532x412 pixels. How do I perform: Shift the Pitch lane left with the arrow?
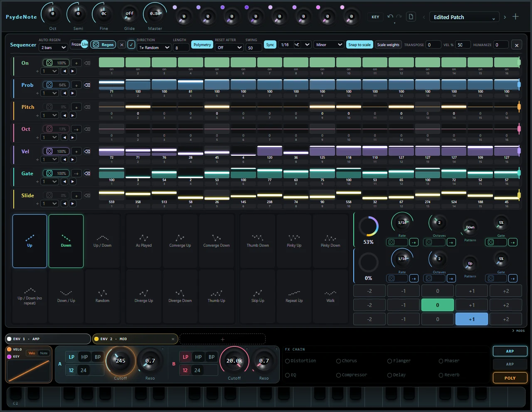(x=64, y=115)
